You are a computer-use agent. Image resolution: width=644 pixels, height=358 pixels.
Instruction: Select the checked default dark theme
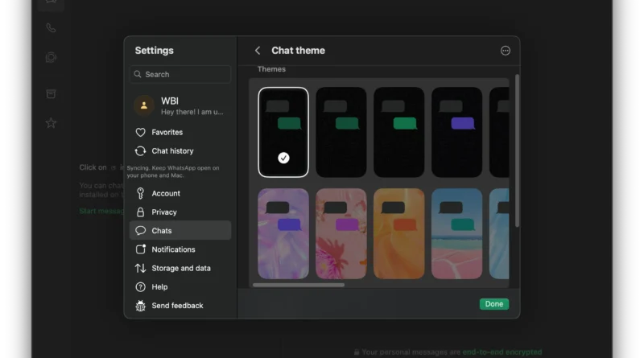pos(283,132)
